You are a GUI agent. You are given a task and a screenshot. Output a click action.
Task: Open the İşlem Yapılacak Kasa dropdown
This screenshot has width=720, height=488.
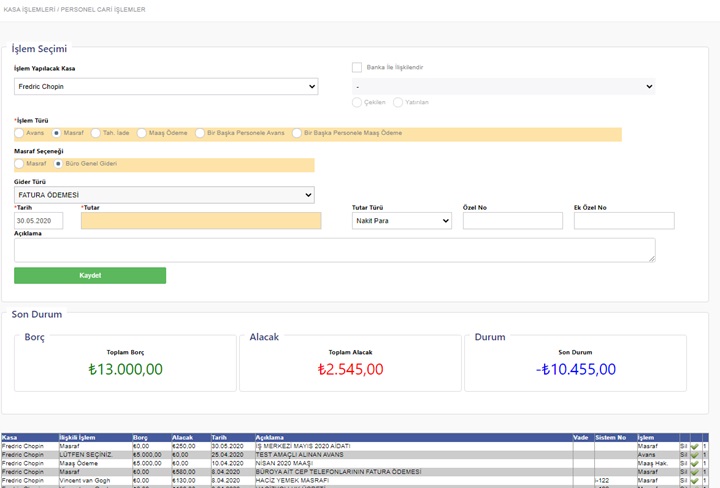pos(166,87)
